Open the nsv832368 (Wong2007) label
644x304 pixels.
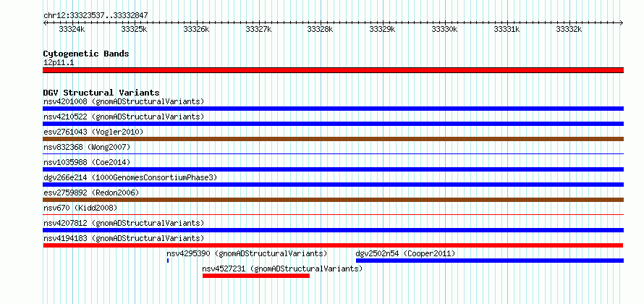click(x=87, y=147)
